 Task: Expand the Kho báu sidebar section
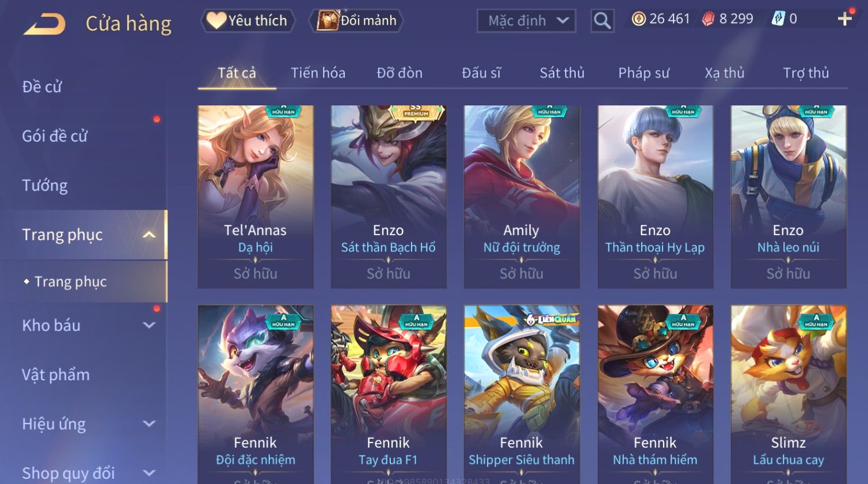coord(149,325)
